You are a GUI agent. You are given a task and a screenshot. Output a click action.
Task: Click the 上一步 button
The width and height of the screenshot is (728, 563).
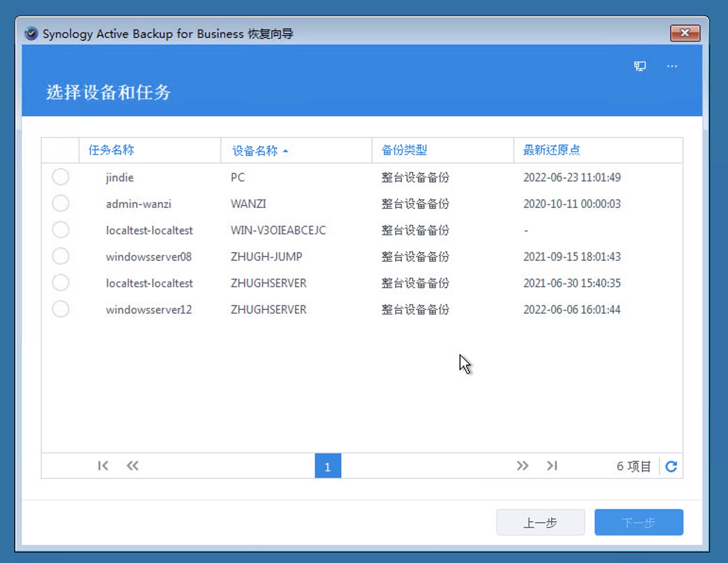540,522
